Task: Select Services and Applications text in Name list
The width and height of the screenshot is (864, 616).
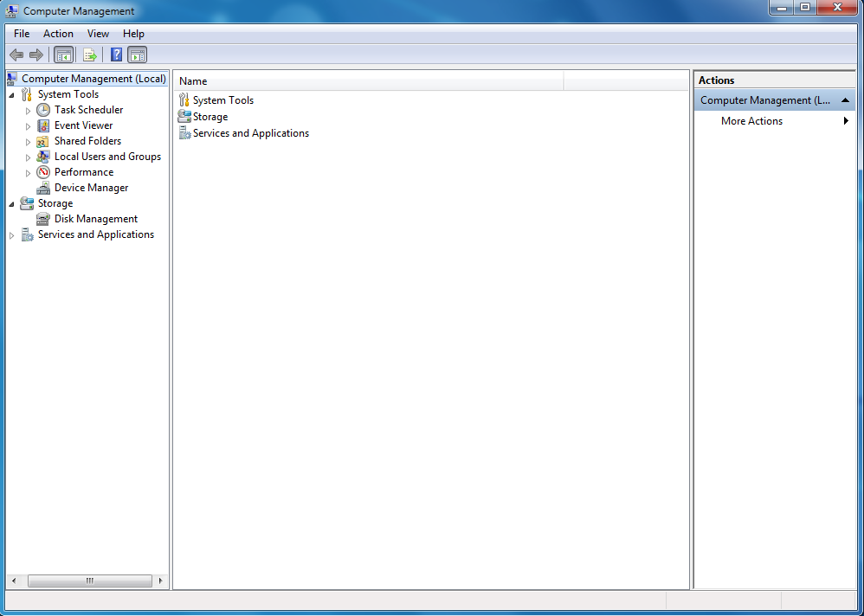Action: tap(251, 133)
